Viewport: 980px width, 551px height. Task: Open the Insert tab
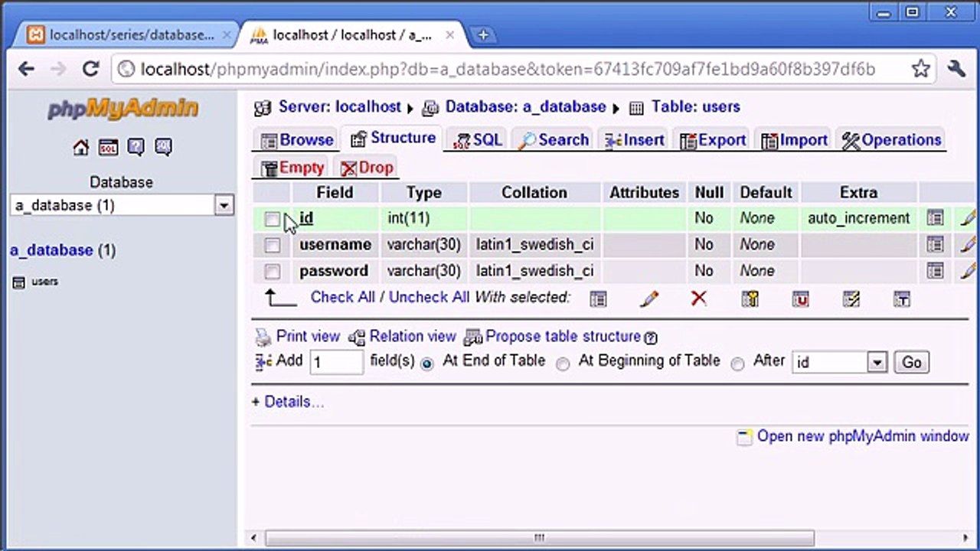click(x=634, y=140)
